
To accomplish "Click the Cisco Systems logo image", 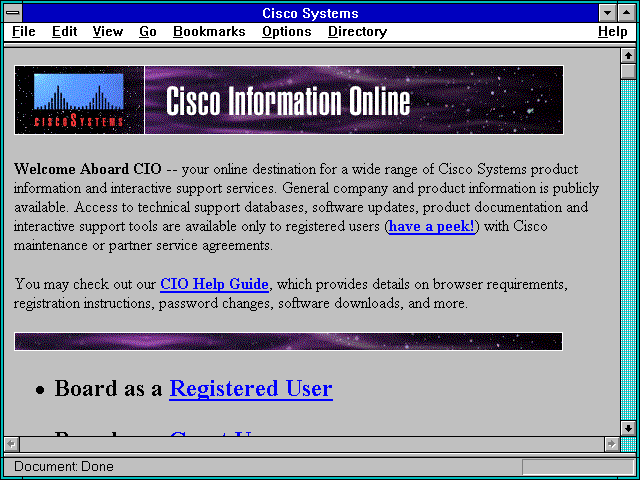I will tap(79, 100).
